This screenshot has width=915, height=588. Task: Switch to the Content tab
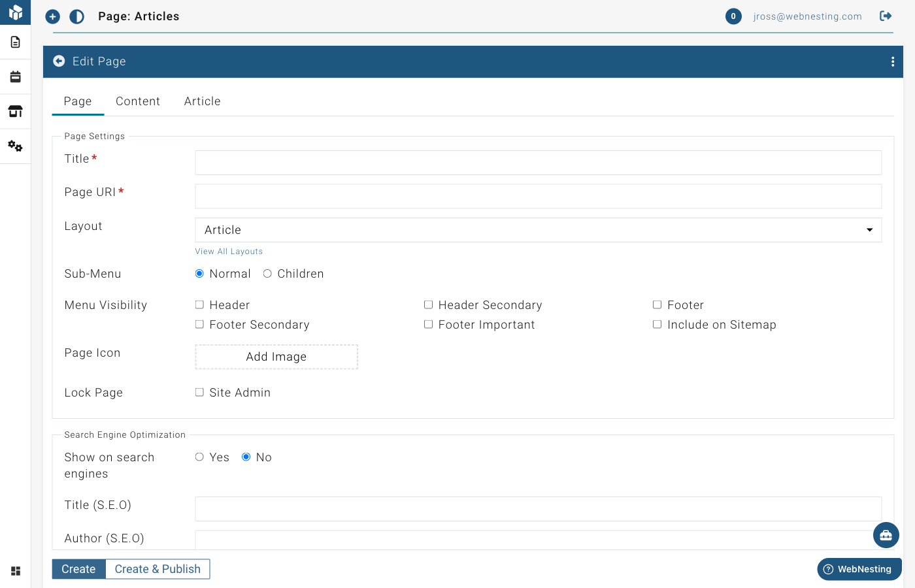click(x=138, y=101)
